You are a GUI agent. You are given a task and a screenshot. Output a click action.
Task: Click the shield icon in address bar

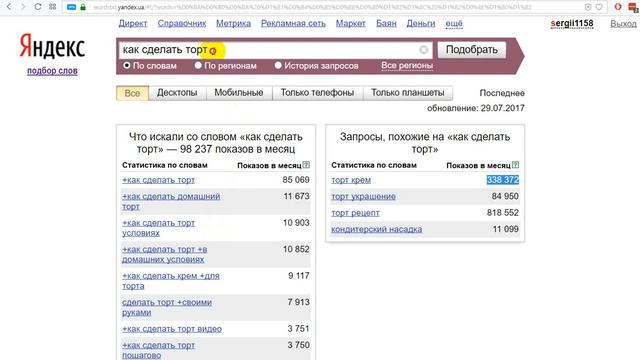(x=588, y=7)
